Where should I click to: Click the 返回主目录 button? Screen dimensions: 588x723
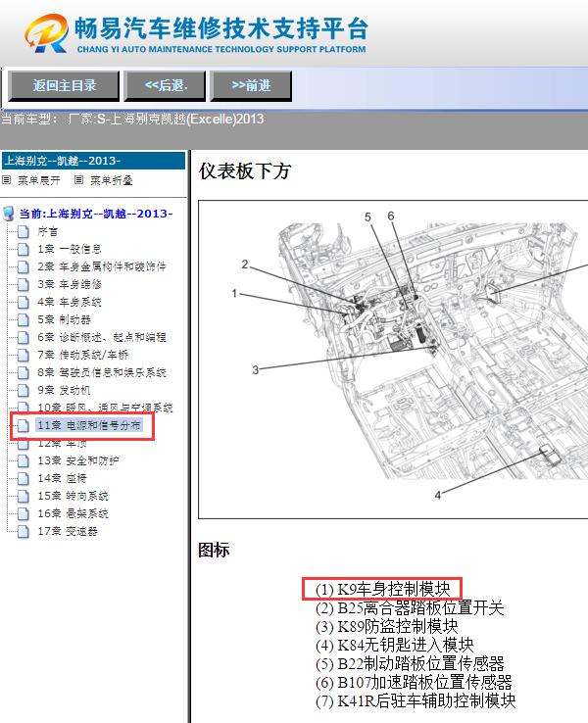(64, 86)
